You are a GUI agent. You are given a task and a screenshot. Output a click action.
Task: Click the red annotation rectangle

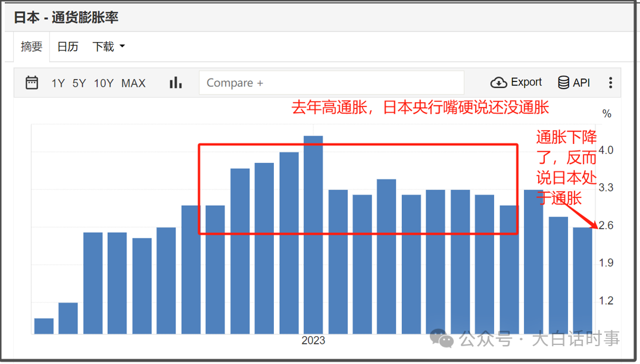pos(358,145)
